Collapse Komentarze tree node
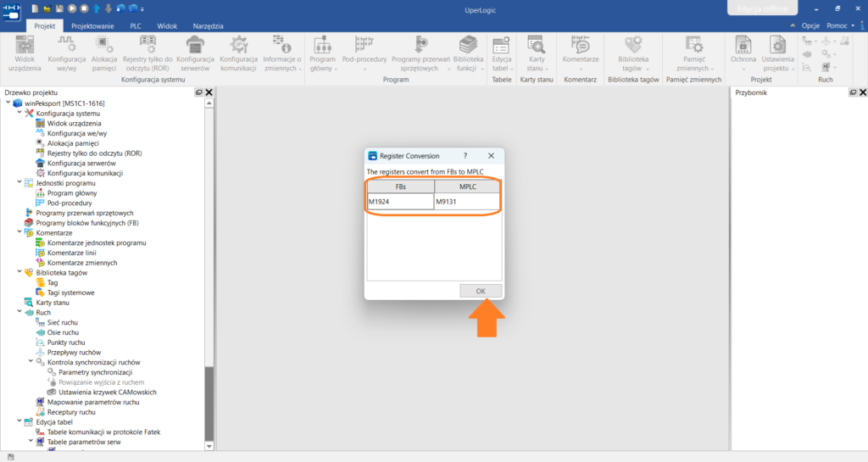Viewport: 868px width, 462px height. (19, 232)
